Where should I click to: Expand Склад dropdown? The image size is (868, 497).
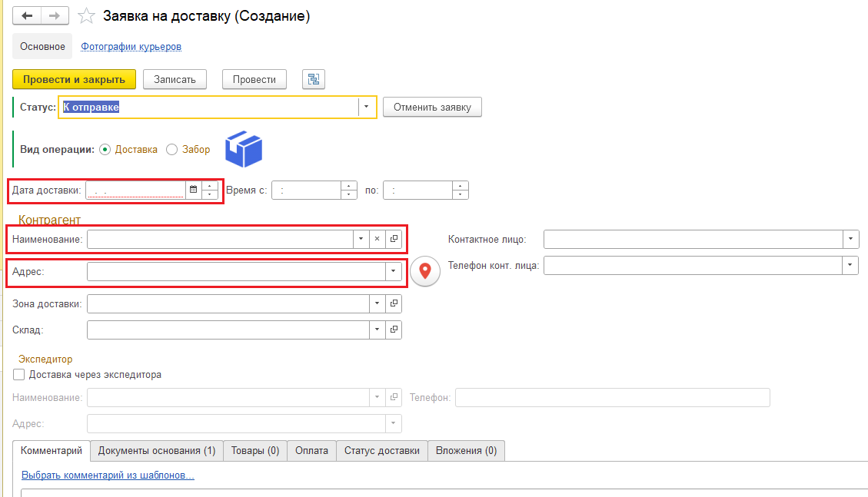377,330
